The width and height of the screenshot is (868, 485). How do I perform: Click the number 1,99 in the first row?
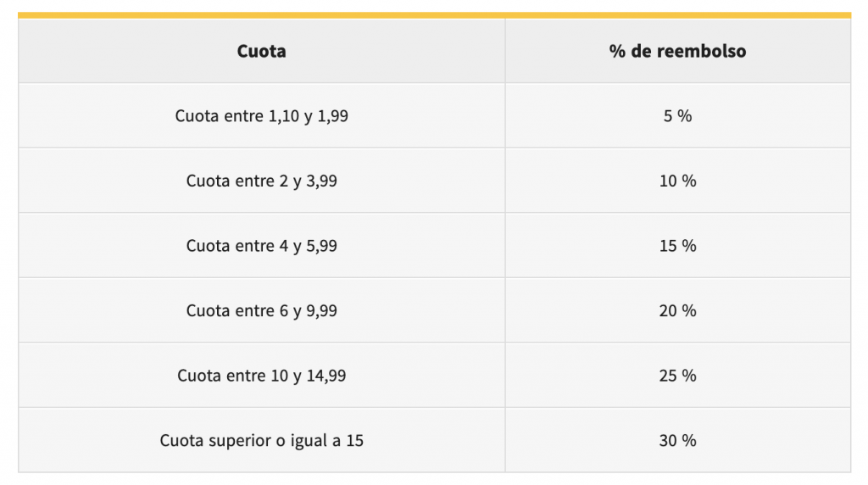[332, 116]
